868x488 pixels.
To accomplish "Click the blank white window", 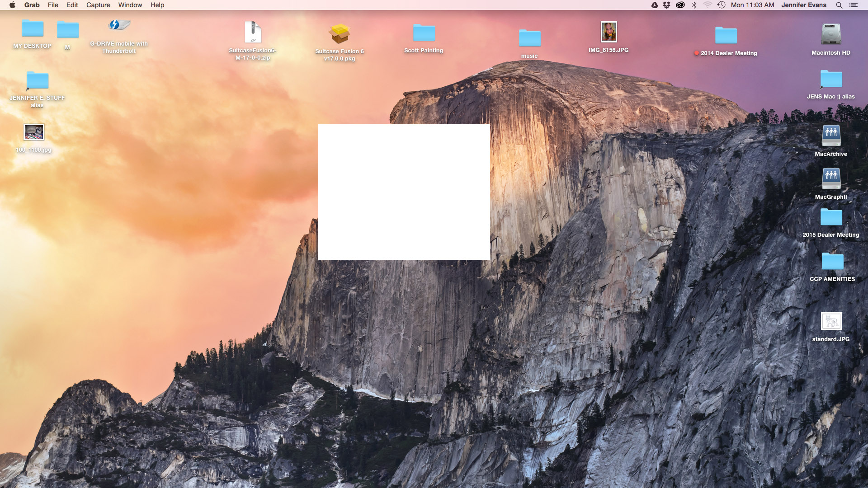I will (x=404, y=192).
